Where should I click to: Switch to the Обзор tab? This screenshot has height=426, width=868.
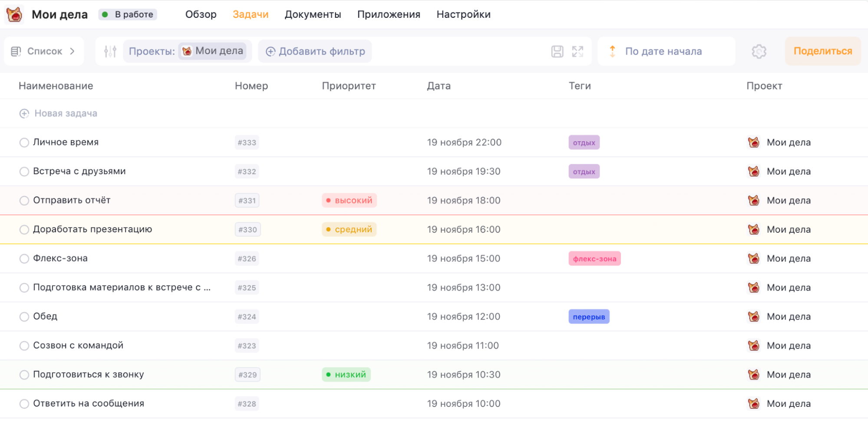(x=201, y=14)
